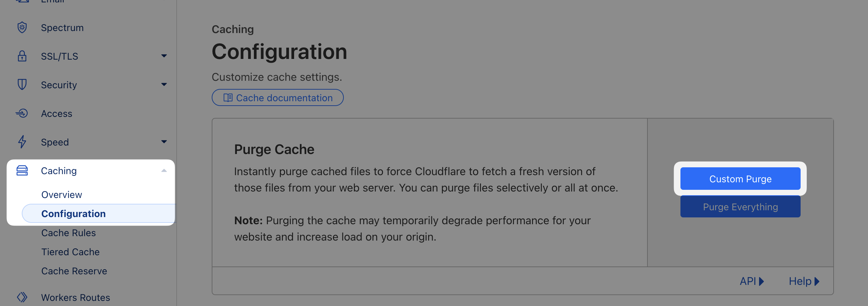
Task: Click the Security shield icon
Action: tap(22, 85)
